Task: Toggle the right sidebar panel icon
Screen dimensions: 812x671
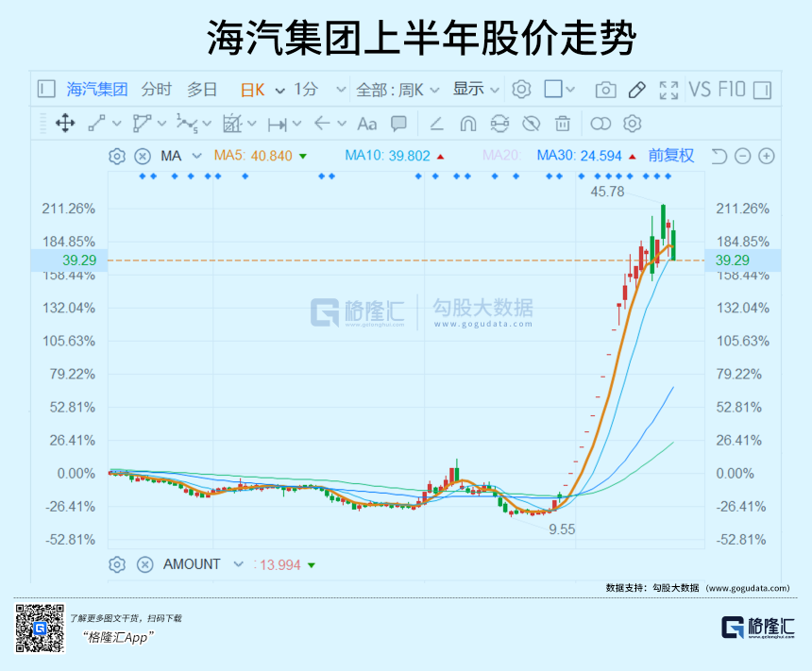Action: tap(762, 90)
